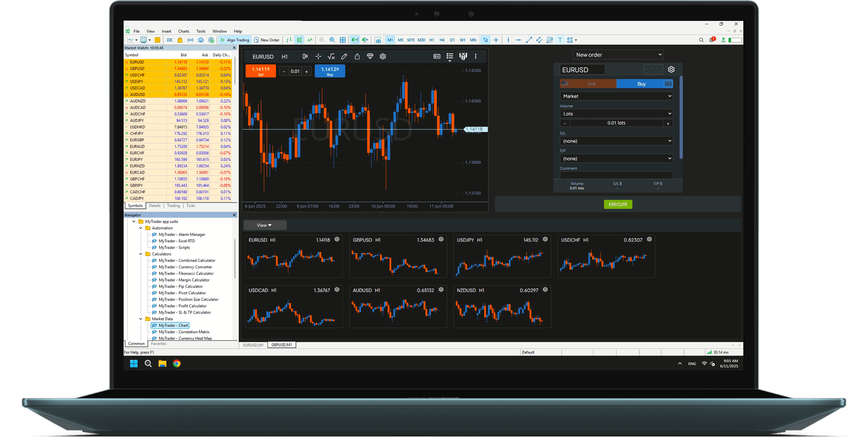Open the GBPUSD,M1 chart tab
The height and width of the screenshot is (437, 868).
(282, 344)
